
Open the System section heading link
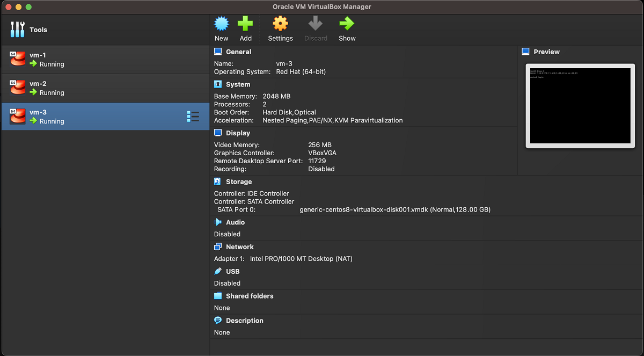[238, 85]
